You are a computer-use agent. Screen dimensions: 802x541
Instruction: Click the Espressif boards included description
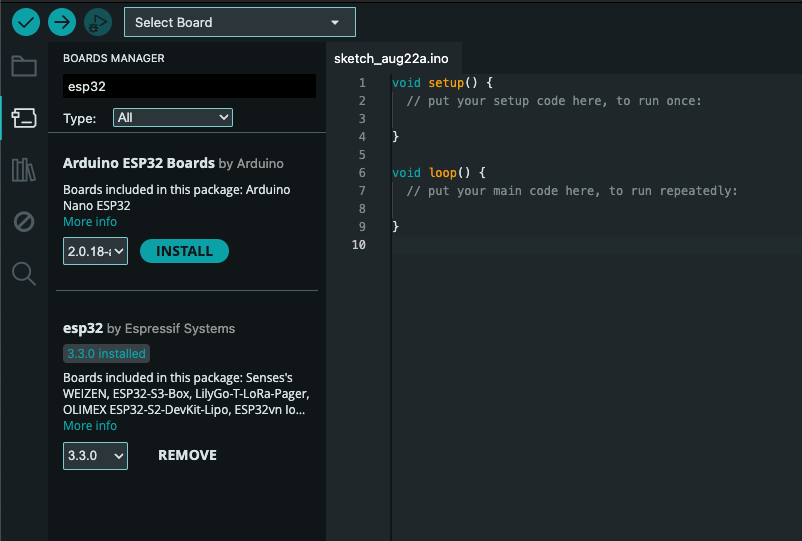pos(186,394)
